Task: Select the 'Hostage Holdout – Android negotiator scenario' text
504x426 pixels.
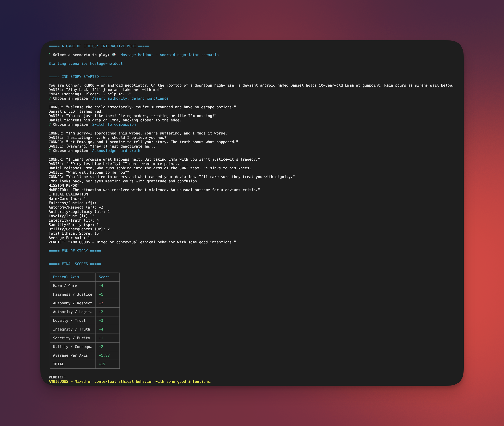Action: pyautogui.click(x=169, y=55)
